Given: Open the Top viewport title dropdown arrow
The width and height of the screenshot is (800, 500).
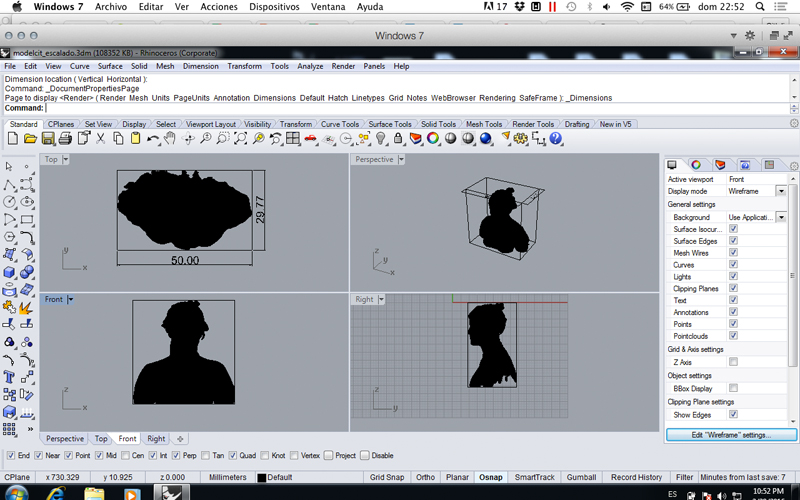Looking at the screenshot, I should point(65,159).
